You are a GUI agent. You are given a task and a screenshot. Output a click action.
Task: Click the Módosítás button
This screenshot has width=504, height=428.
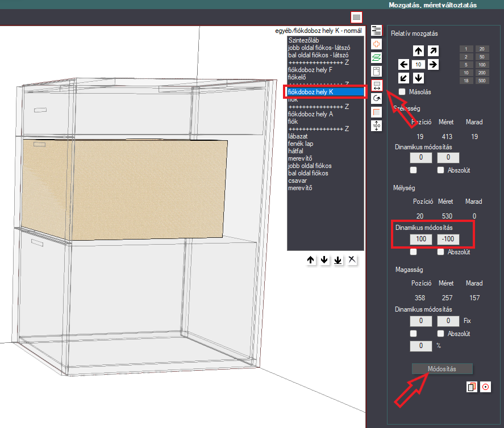tap(442, 369)
